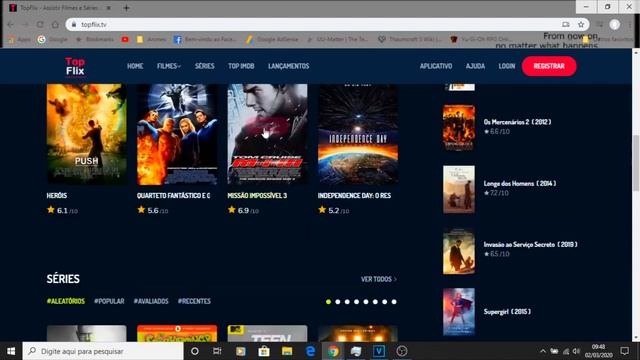Open the Independence Day movie poster
The height and width of the screenshot is (360, 640).
(x=358, y=134)
